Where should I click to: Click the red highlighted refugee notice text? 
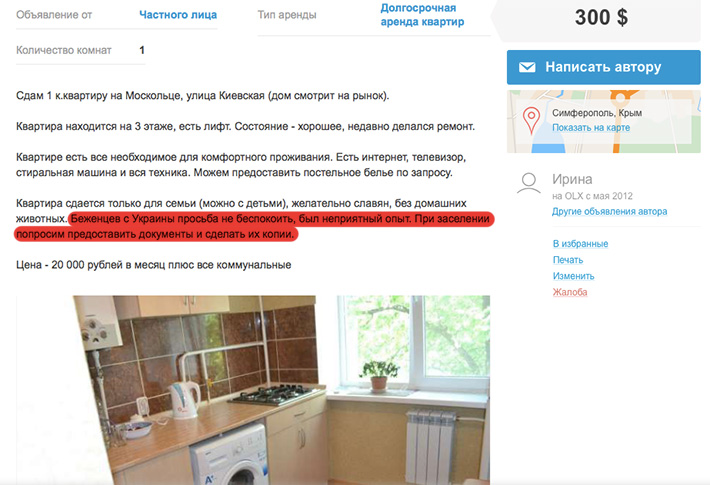click(x=254, y=226)
